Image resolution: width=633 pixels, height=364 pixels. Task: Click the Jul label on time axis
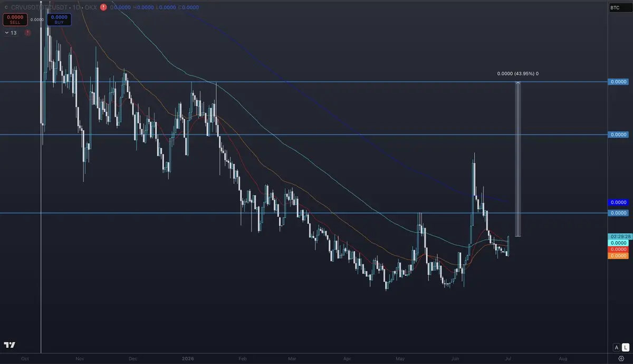pyautogui.click(x=509, y=358)
